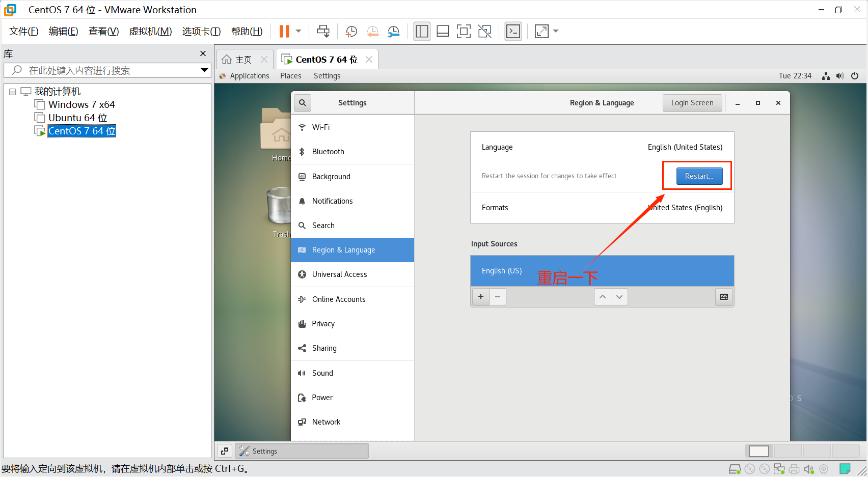
Task: Click the Restart... button
Action: coord(699,176)
